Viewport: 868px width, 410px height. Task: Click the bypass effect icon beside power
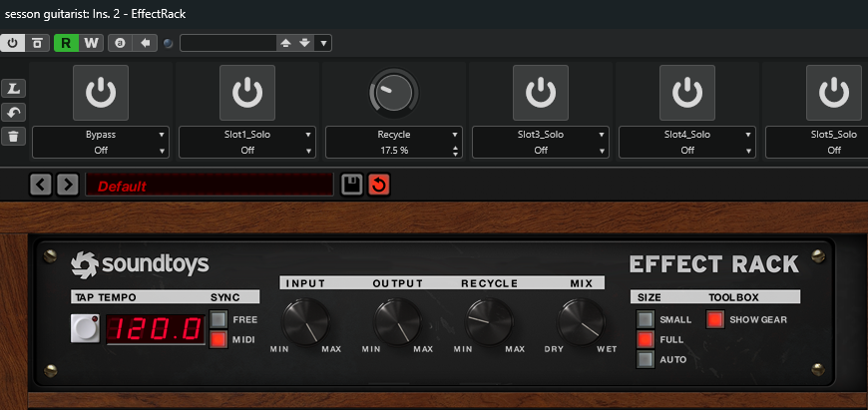coord(38,43)
